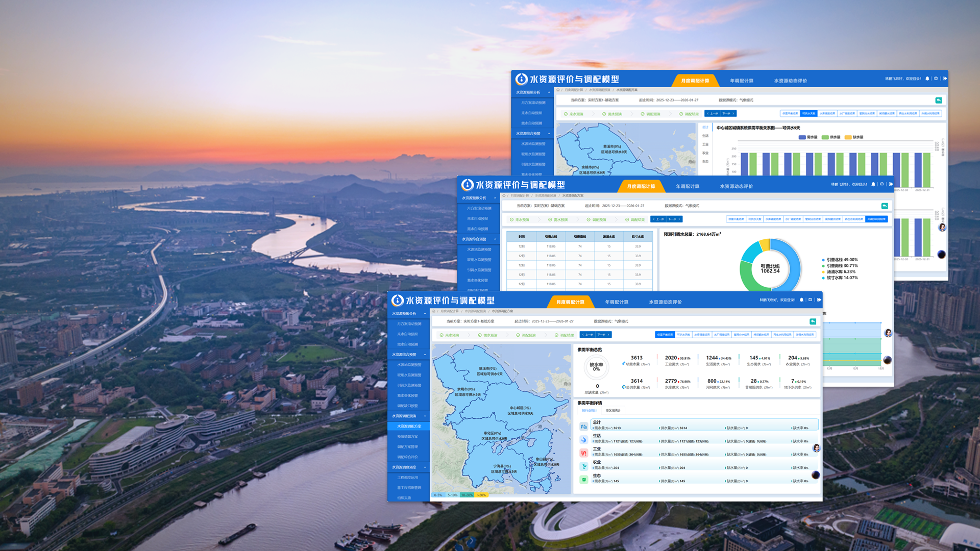Image resolution: width=980 pixels, height=551 pixels.
Task: Select the 需水预演 step check in front window
Action: click(x=480, y=335)
